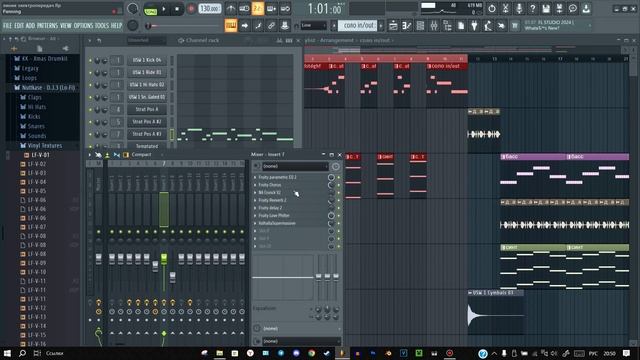The width and height of the screenshot is (640, 360).
Task: Arm the Record button
Action: 191,9
